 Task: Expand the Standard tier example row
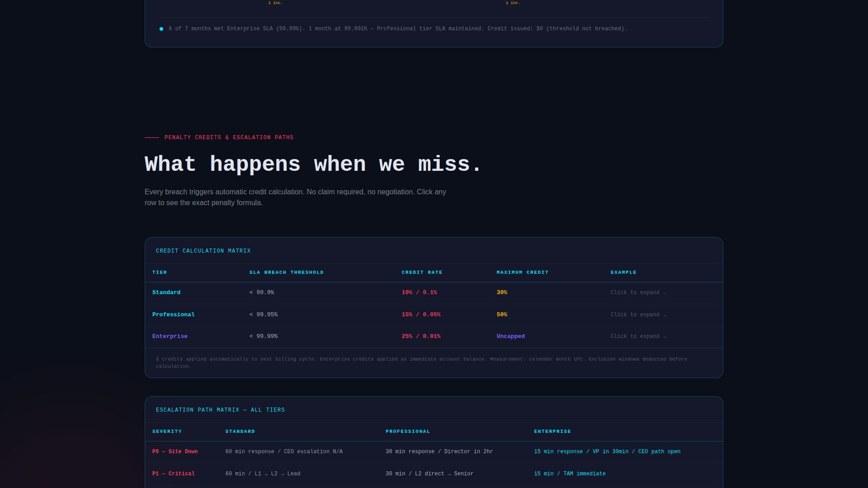pyautogui.click(x=638, y=292)
